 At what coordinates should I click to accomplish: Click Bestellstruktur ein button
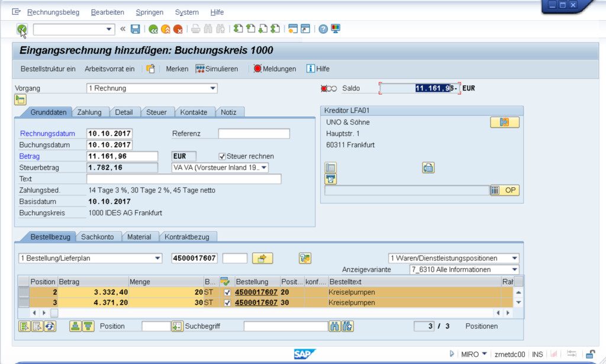[x=48, y=69]
